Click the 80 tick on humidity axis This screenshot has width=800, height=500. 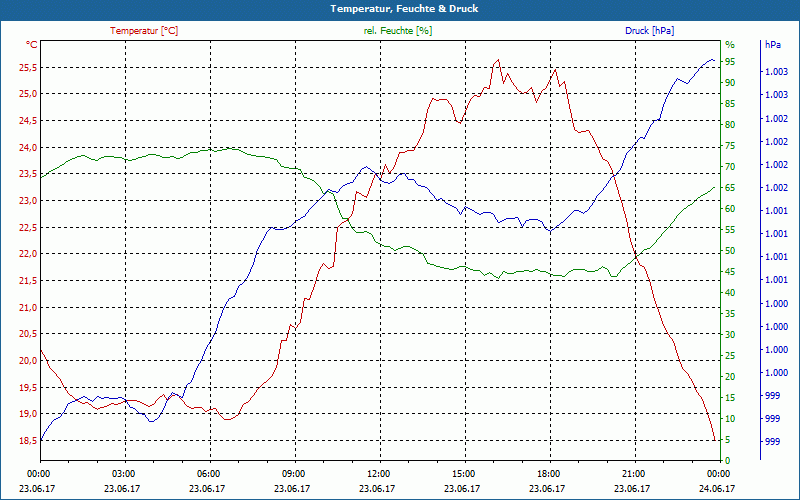coord(730,124)
